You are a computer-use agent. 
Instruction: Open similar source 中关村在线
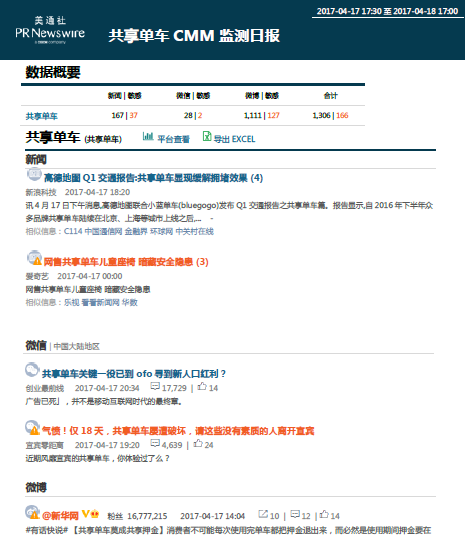click(195, 232)
